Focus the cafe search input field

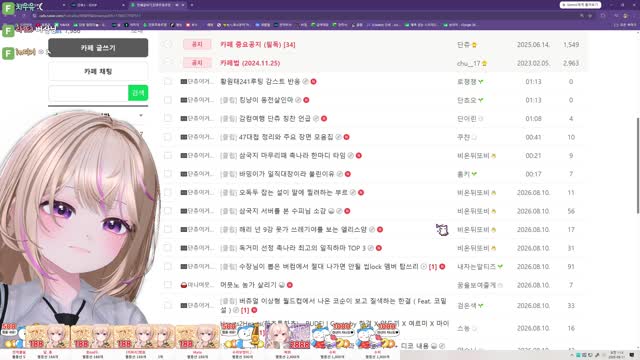click(x=88, y=93)
